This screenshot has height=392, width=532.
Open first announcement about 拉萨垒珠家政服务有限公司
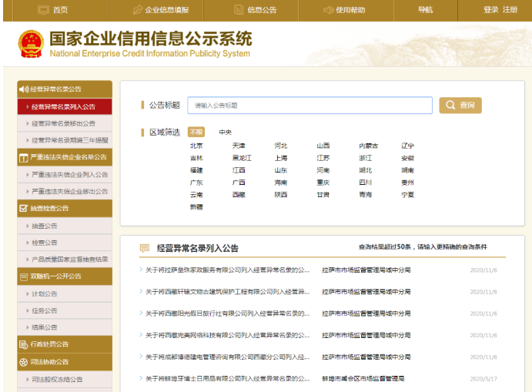[227, 270]
